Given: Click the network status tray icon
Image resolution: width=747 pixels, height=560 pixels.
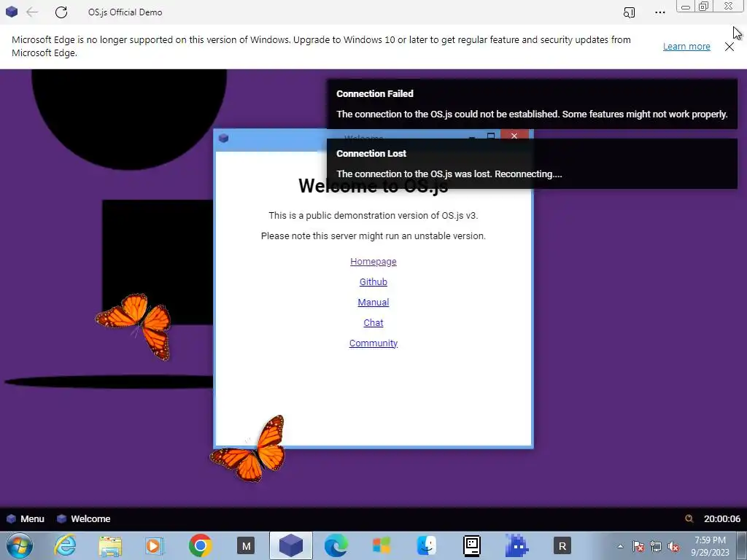Looking at the screenshot, I should [656, 546].
